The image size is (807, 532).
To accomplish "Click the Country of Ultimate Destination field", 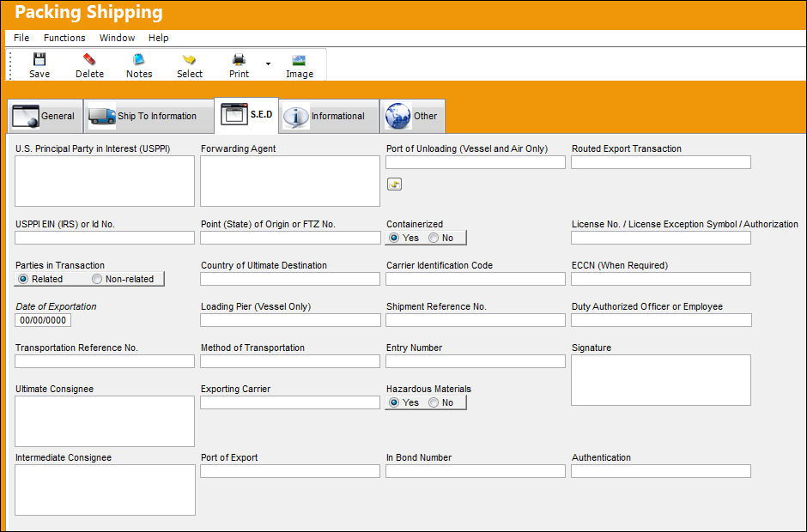I will [290, 279].
